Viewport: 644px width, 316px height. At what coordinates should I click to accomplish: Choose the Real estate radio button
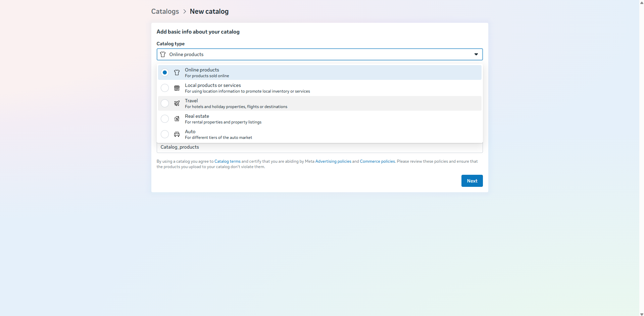(165, 119)
